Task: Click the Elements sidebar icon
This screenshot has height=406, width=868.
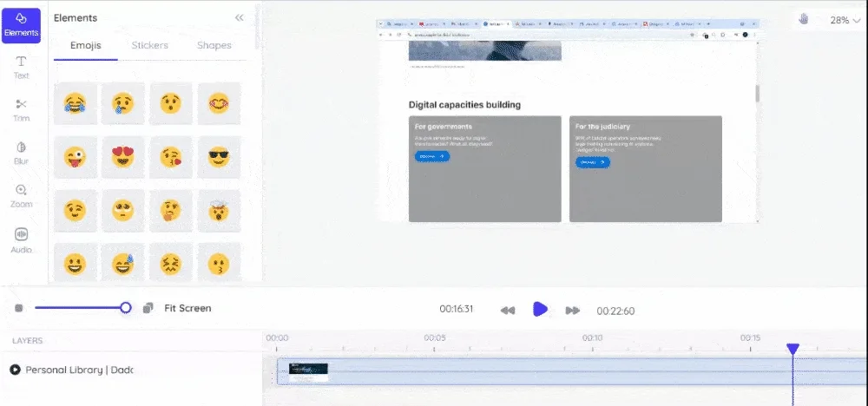Action: (x=22, y=25)
